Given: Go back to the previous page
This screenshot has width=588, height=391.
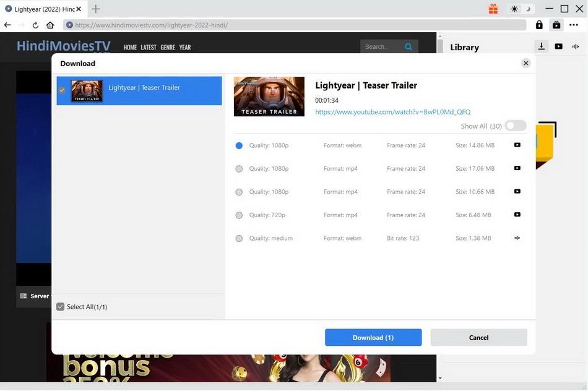Looking at the screenshot, I should tap(7, 25).
